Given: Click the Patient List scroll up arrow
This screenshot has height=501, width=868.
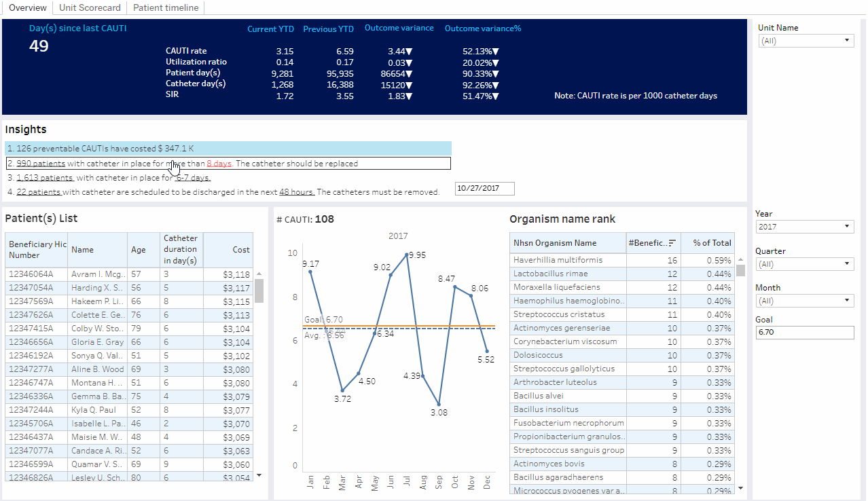Looking at the screenshot, I should (259, 274).
